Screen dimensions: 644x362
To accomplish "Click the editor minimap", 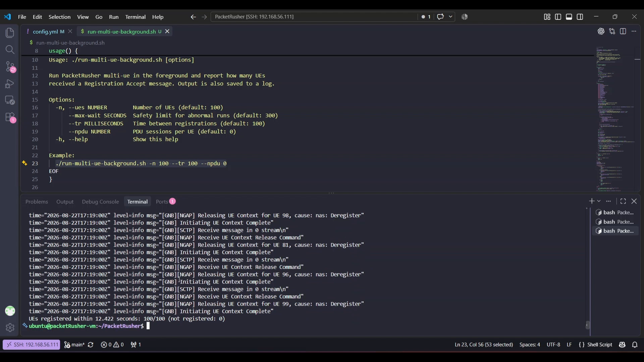I will [x=615, y=119].
